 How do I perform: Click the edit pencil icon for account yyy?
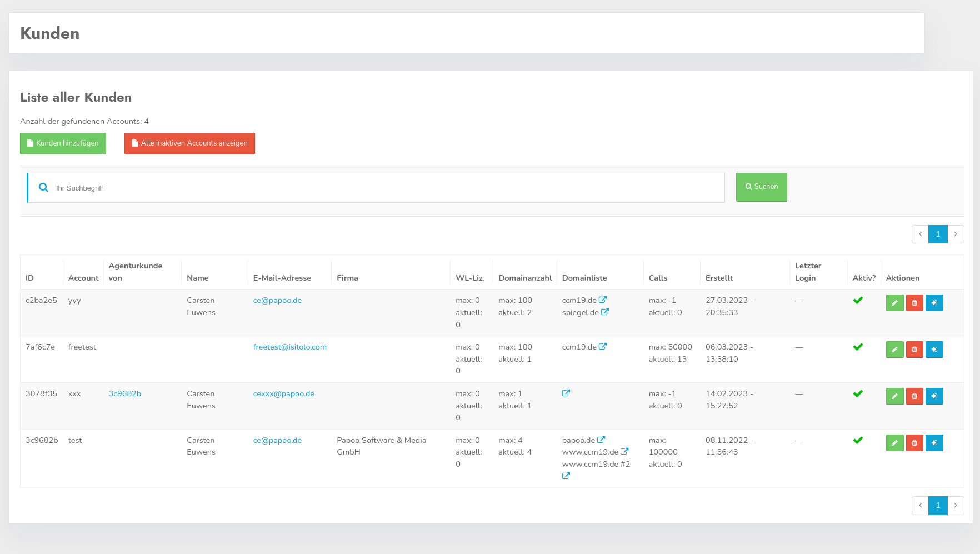point(894,303)
